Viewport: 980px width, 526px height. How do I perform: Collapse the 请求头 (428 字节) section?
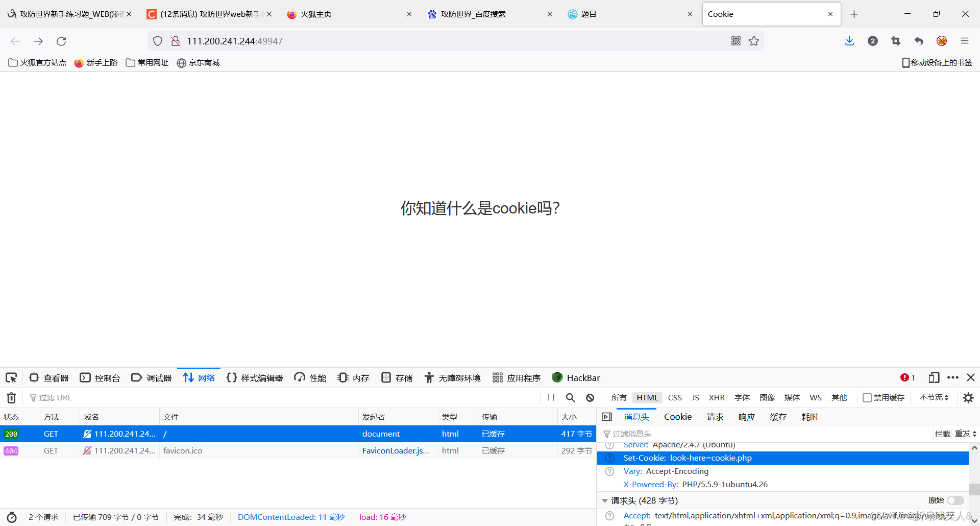605,500
